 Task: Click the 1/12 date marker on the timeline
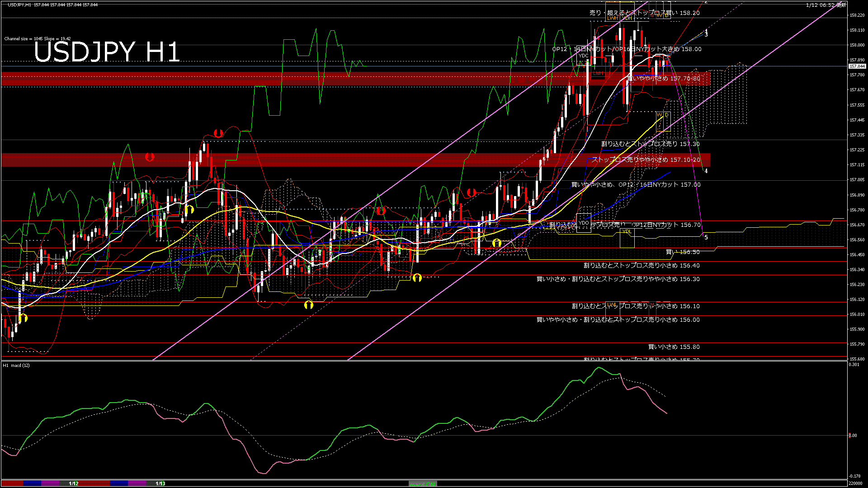coord(73,483)
